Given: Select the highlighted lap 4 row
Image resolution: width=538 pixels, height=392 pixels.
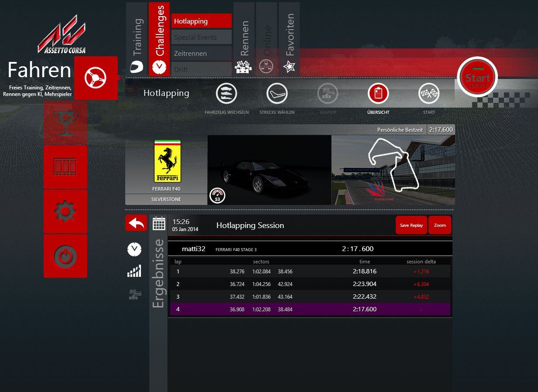Looking at the screenshot, I should pyautogui.click(x=310, y=309).
